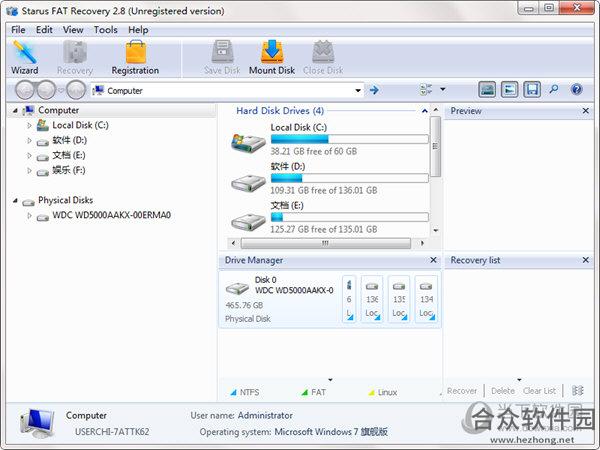The image size is (600, 450).
Task: Expand 软件 (D:) tree node
Action: 29,140
